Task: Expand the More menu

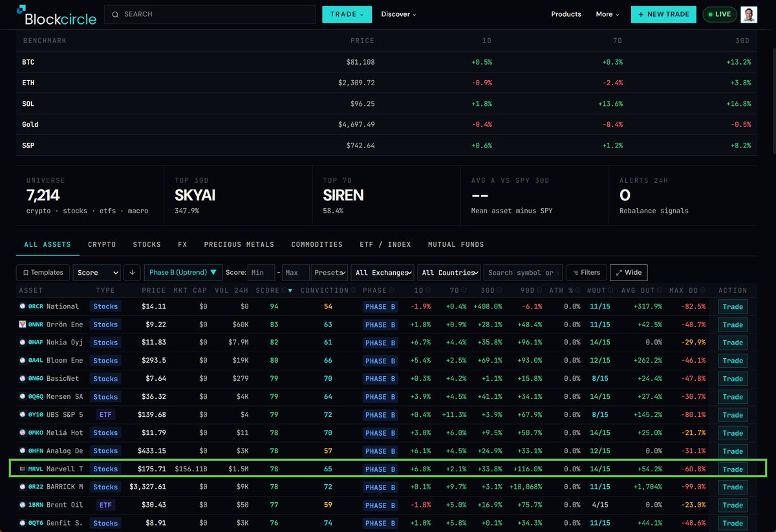Action: 607,14
